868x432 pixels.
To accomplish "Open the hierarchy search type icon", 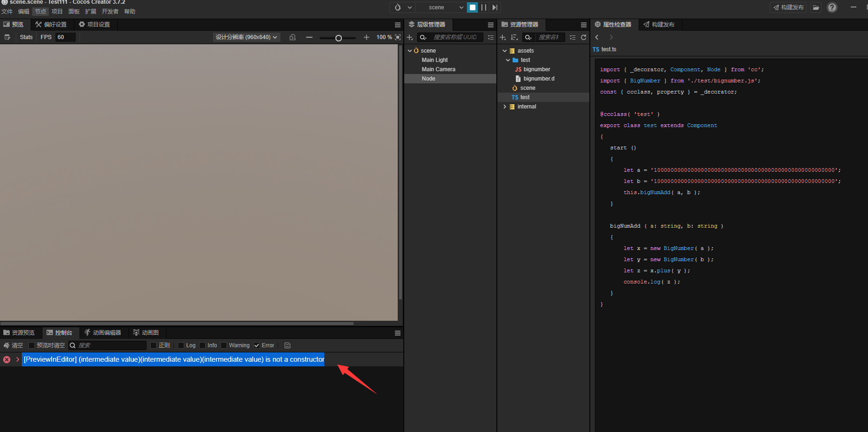I will (x=423, y=37).
